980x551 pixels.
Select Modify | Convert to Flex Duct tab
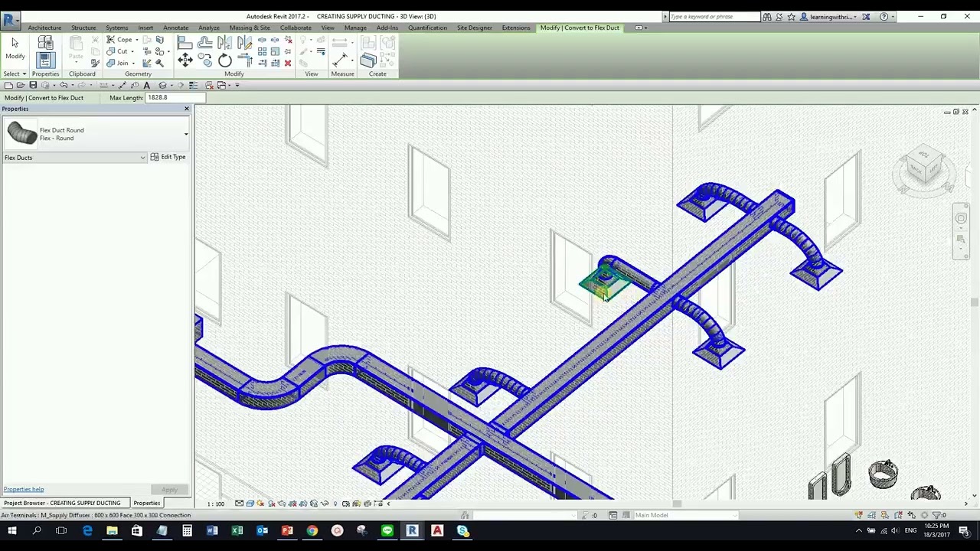pyautogui.click(x=580, y=28)
